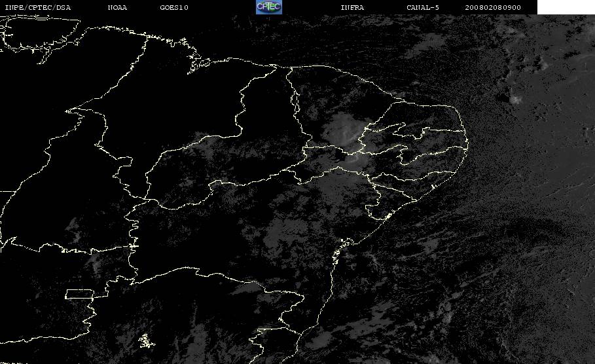Select the INFRA label in the header
This screenshot has height=364, width=595.
pyautogui.click(x=352, y=7)
